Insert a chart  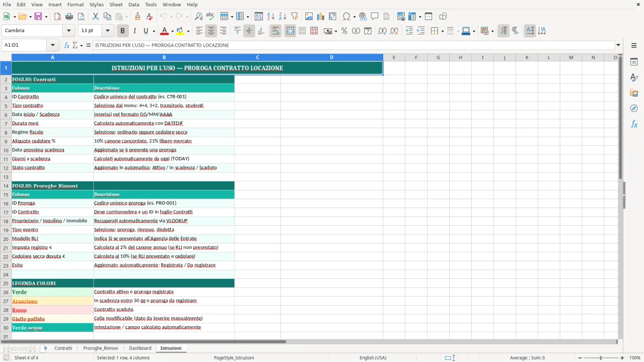(x=321, y=17)
